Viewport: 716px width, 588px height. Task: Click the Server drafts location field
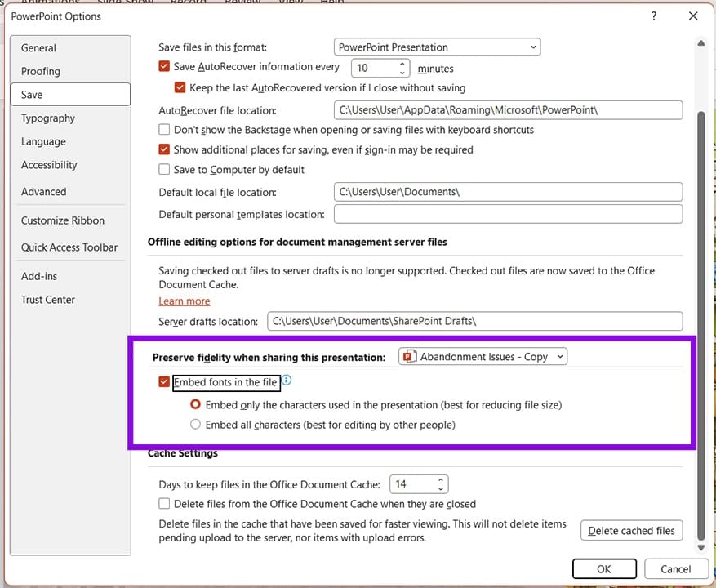tap(475, 321)
